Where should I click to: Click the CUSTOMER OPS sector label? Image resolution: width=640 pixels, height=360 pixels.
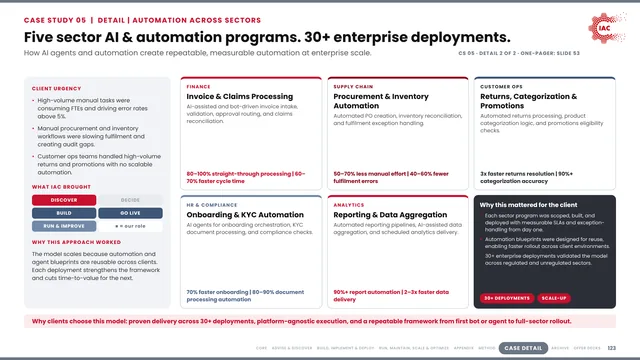[501, 87]
